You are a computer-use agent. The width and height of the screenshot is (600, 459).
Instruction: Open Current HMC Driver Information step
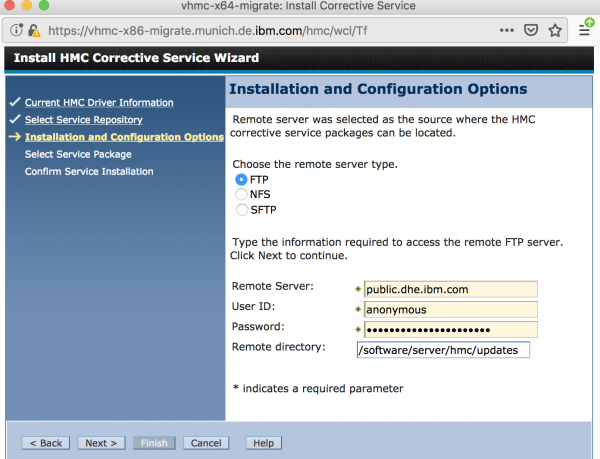[99, 103]
